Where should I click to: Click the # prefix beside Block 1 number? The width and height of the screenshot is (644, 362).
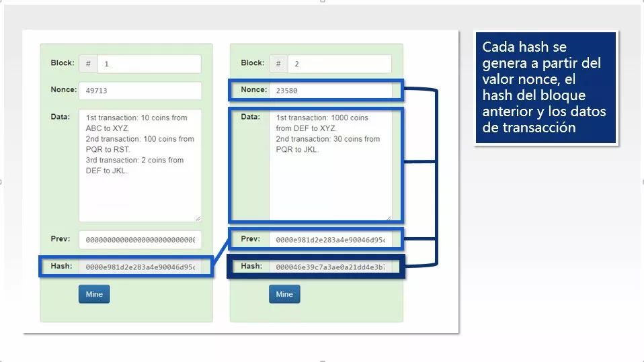pyautogui.click(x=88, y=64)
